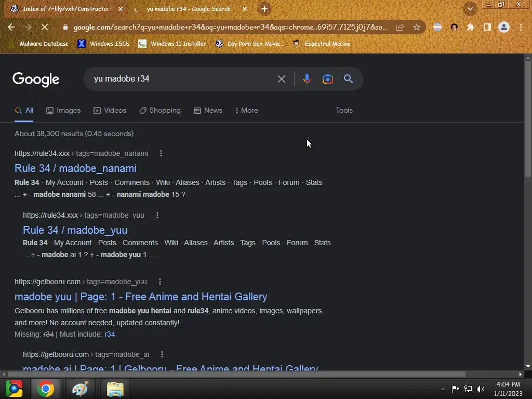The height and width of the screenshot is (399, 532).
Task: Click the Must include r34 link
Action: point(110,334)
